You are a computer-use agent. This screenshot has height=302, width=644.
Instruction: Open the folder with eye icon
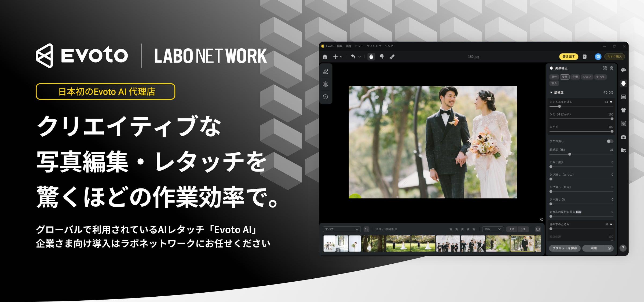[623, 150]
